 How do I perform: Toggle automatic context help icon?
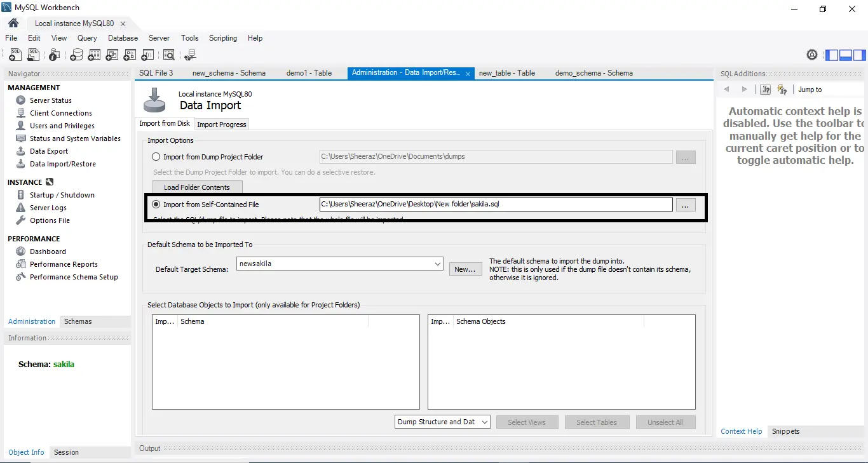point(782,90)
